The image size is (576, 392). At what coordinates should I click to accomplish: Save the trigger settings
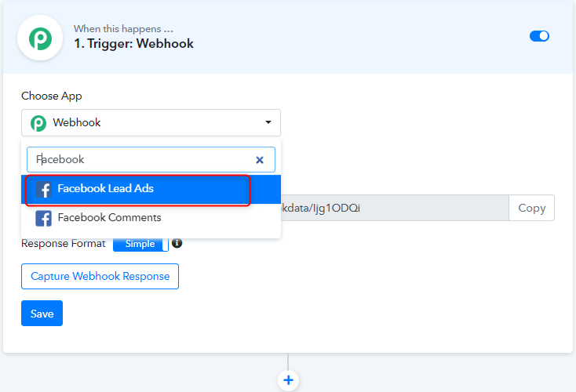(42, 314)
